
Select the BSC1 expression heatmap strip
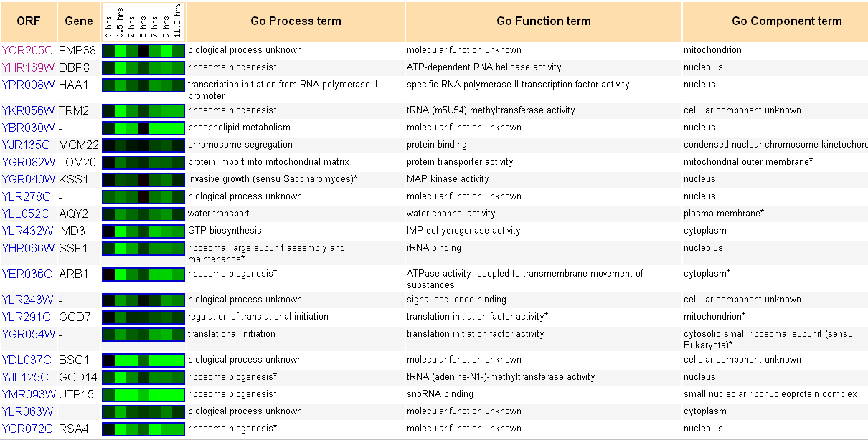[x=143, y=360]
